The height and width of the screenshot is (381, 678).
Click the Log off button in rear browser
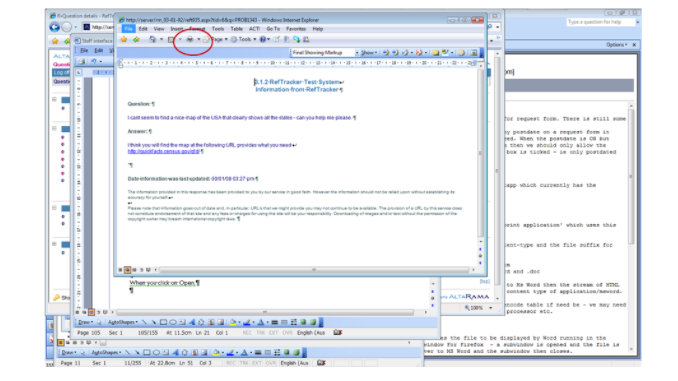pyautogui.click(x=61, y=73)
